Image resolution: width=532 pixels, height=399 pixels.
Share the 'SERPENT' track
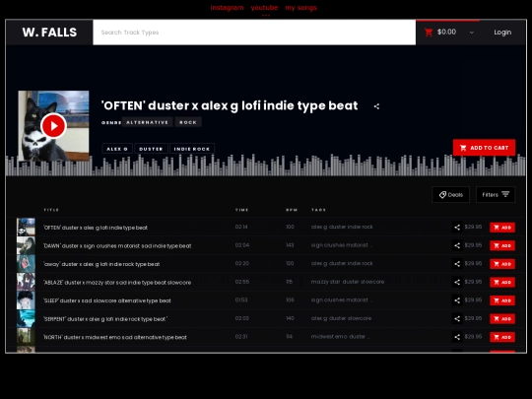coord(457,319)
